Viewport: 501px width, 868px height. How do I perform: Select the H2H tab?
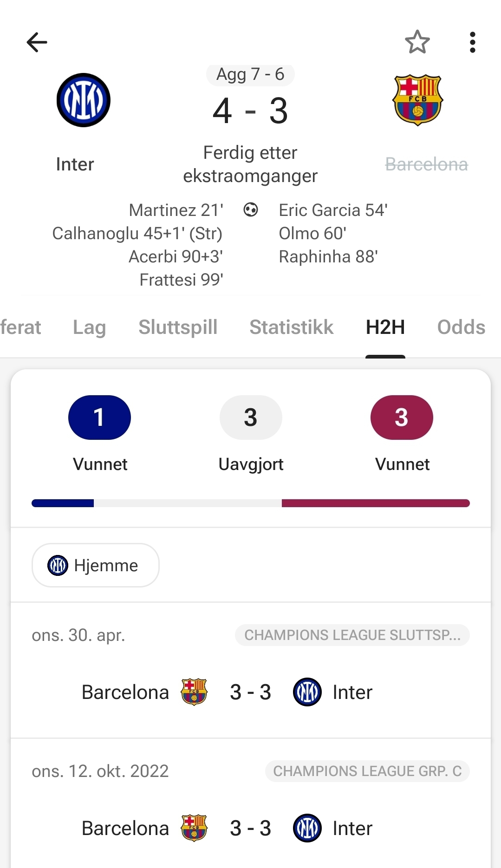(385, 327)
